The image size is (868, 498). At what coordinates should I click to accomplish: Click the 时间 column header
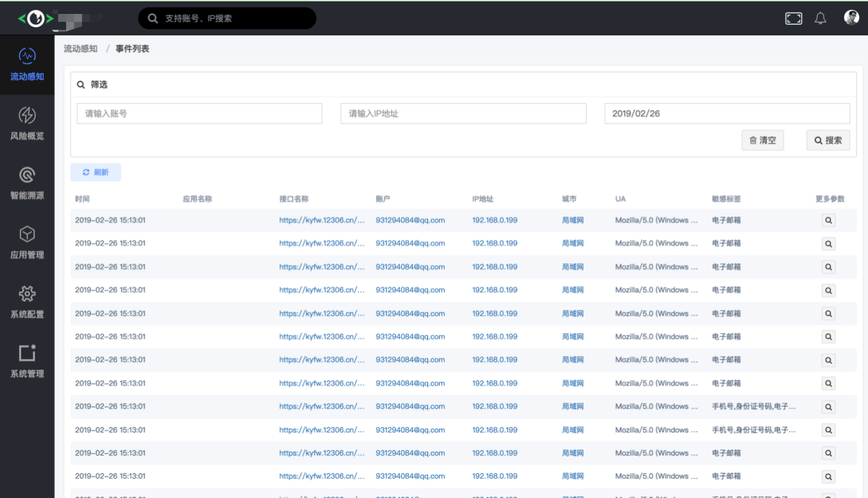(x=82, y=199)
